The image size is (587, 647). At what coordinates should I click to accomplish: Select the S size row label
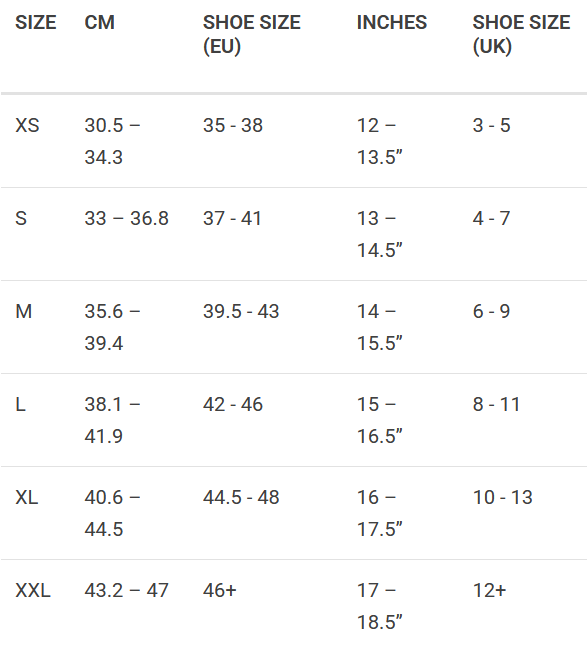21,218
